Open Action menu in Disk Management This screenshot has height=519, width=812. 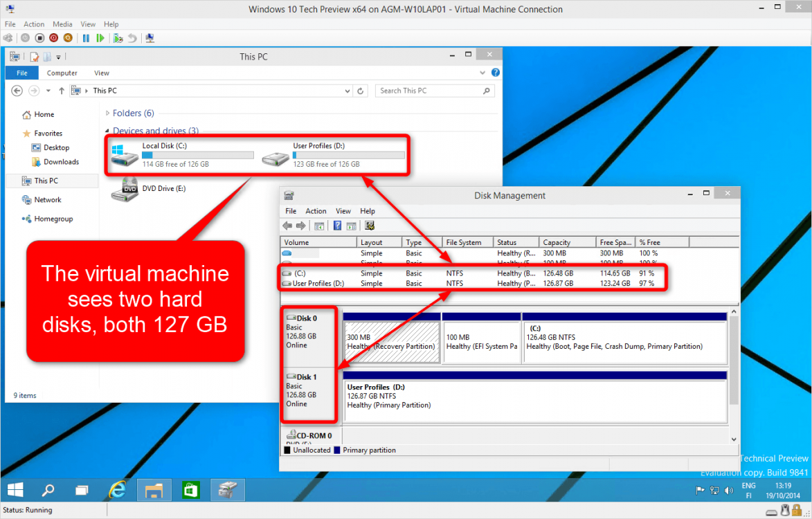click(x=316, y=211)
